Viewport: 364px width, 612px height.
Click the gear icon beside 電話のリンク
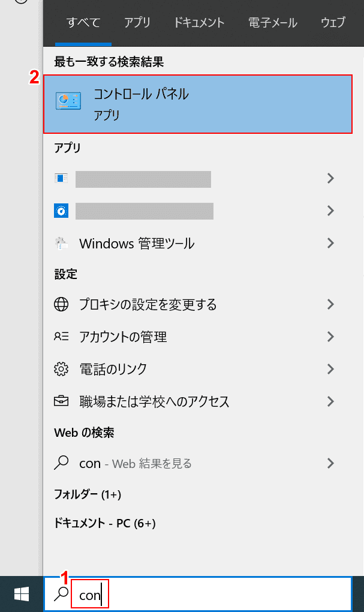(x=61, y=369)
